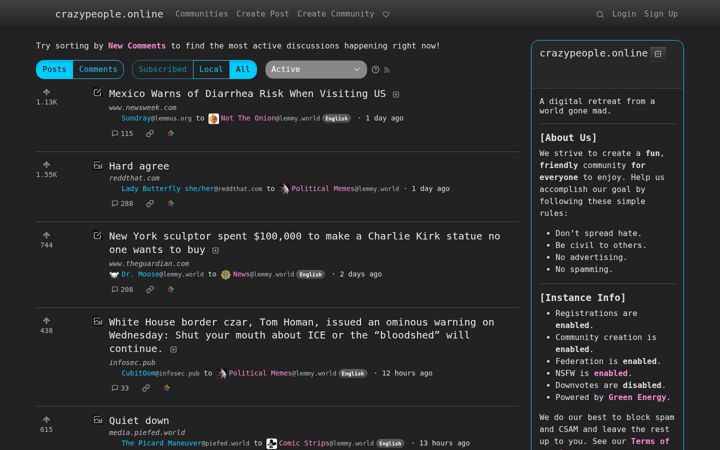The height and width of the screenshot is (450, 720).
Task: Click Sign Up in the navbar
Action: [661, 14]
